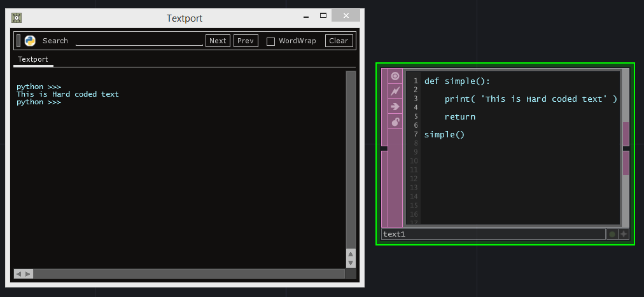This screenshot has width=644, height=297.
Task: Click the horizontal scroll left arrow
Action: [x=18, y=273]
